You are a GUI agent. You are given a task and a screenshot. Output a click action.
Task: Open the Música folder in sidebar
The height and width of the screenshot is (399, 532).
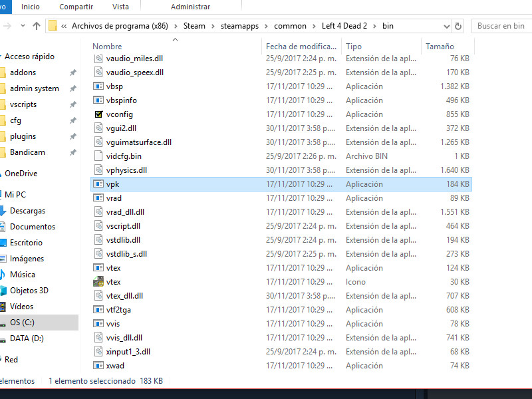23,275
